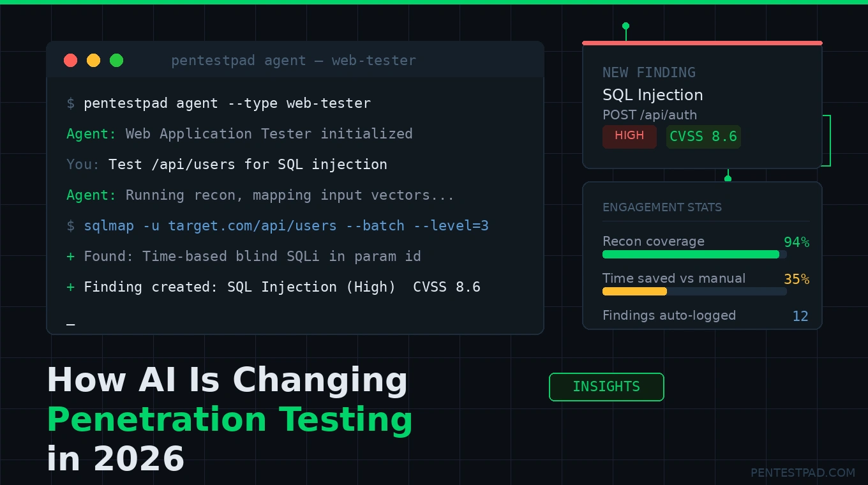Click the green maximize dot in terminal window

pyautogui.click(x=116, y=61)
